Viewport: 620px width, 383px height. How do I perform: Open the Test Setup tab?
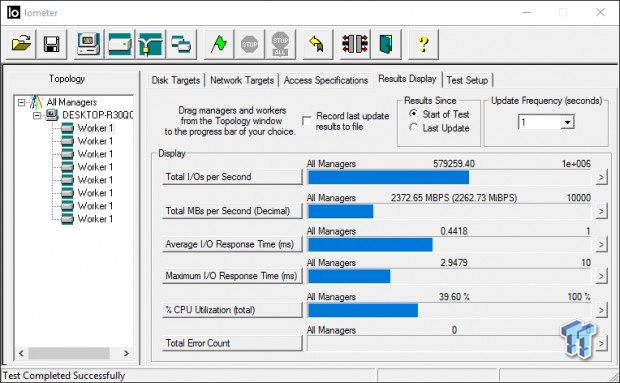pyautogui.click(x=467, y=80)
